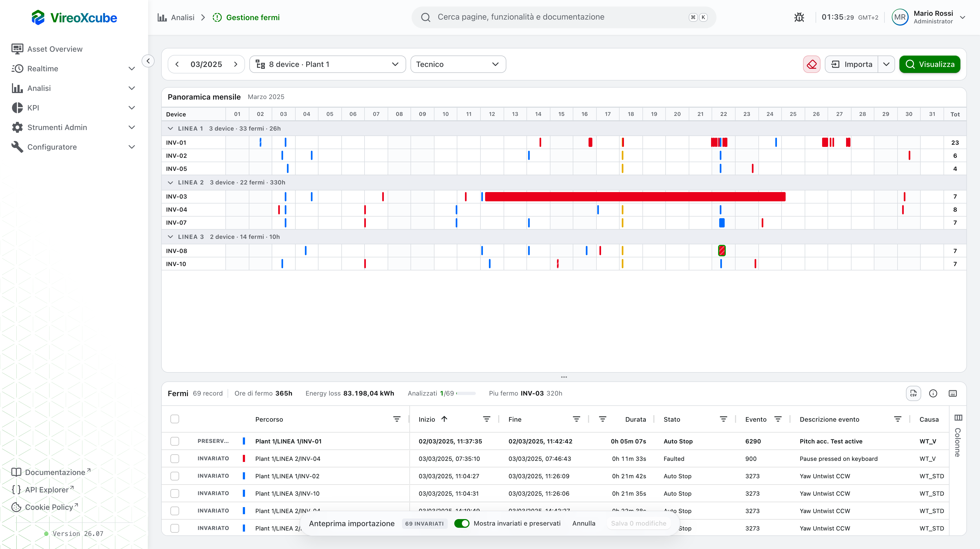Check the select-all checkbox in table header
The image size is (980, 549).
[174, 419]
